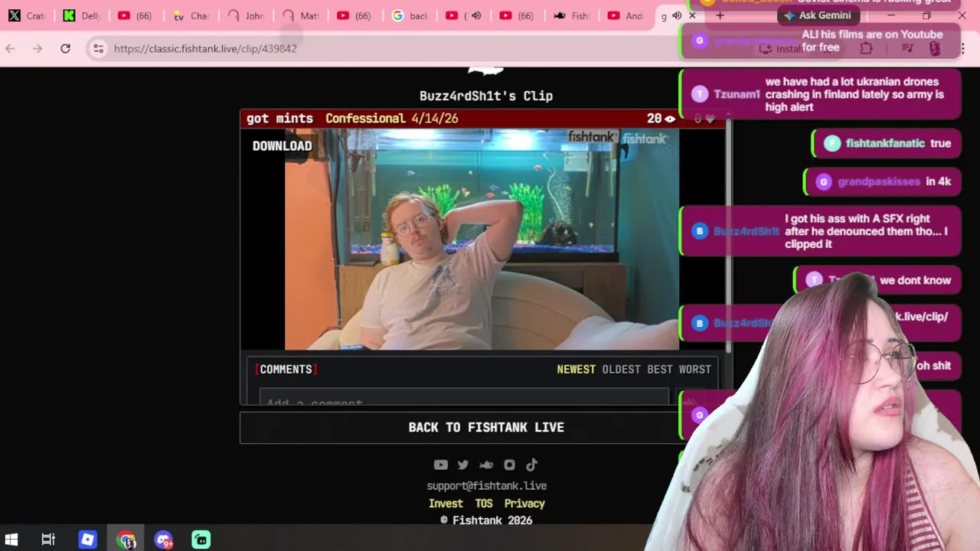This screenshot has height=551, width=980.
Task: Click the 'Buzz4rdSh1t's Clip' heading
Action: [486, 96]
